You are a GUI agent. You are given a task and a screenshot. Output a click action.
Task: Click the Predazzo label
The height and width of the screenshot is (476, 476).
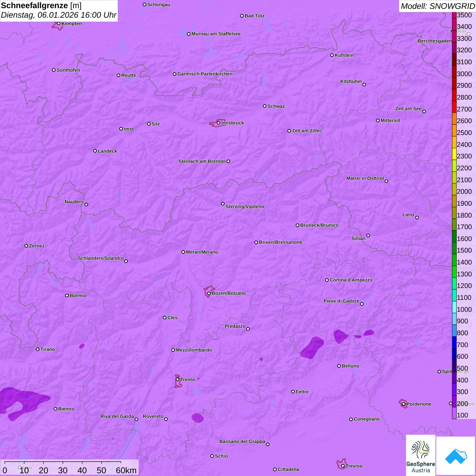pos(235,326)
